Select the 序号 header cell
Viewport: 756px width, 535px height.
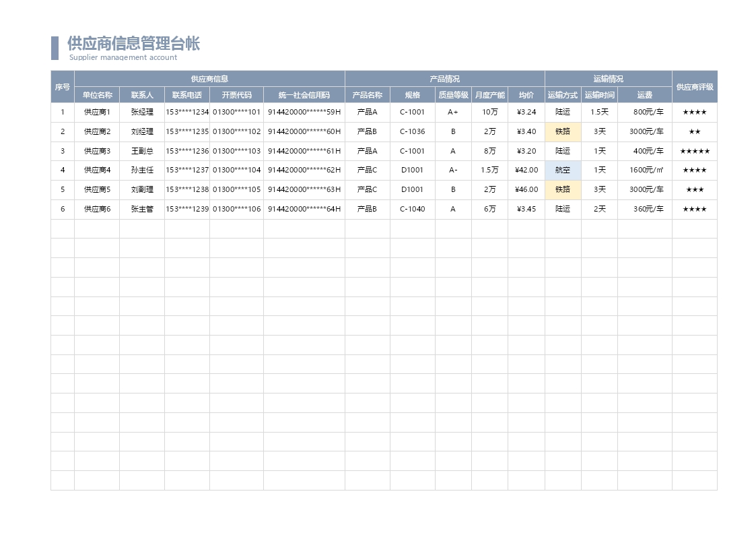(63, 87)
